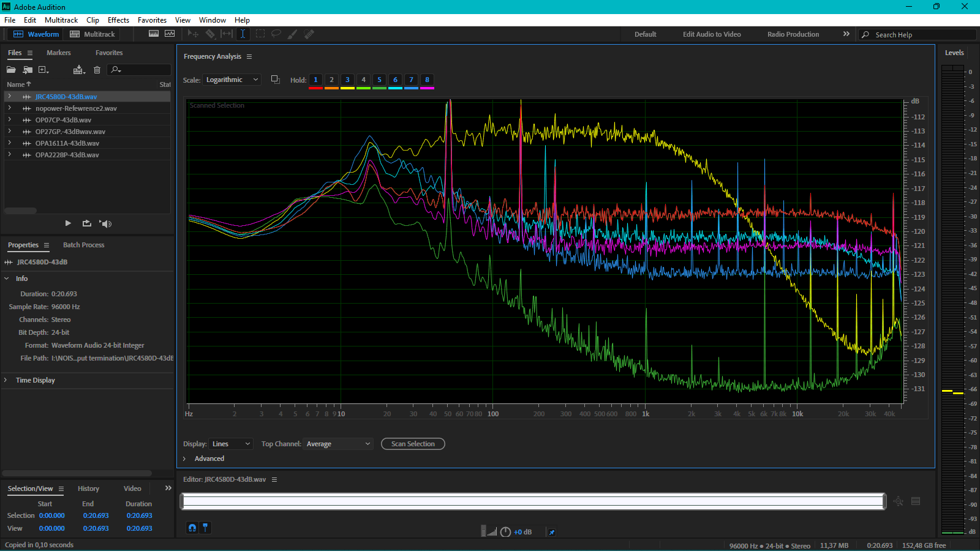Open the Editor panel menu icon

click(x=274, y=479)
